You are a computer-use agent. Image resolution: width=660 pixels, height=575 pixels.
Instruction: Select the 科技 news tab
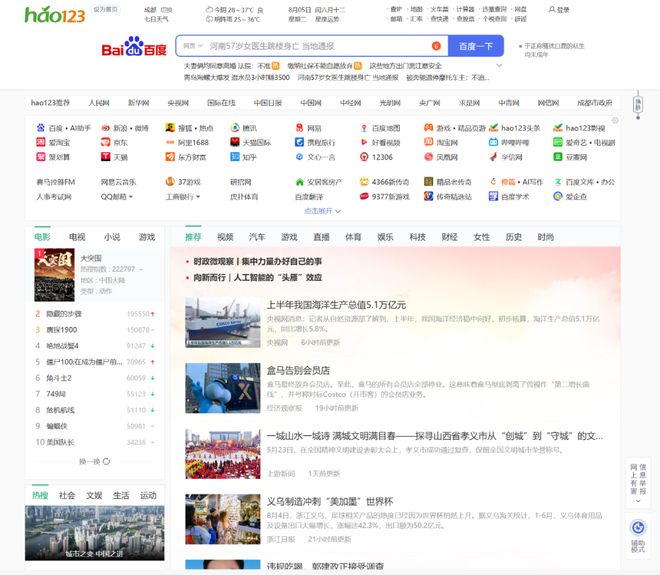tap(417, 237)
